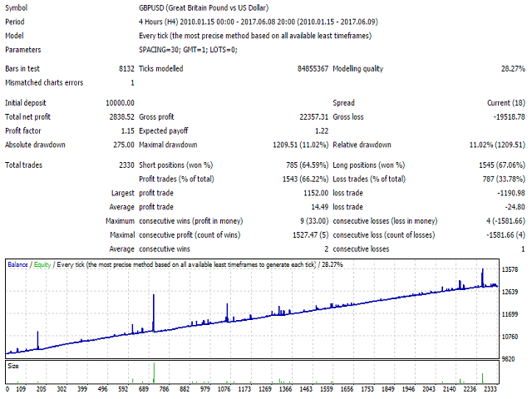
Task: Click the Parameters line starting with SPACING=30
Action: (189, 49)
